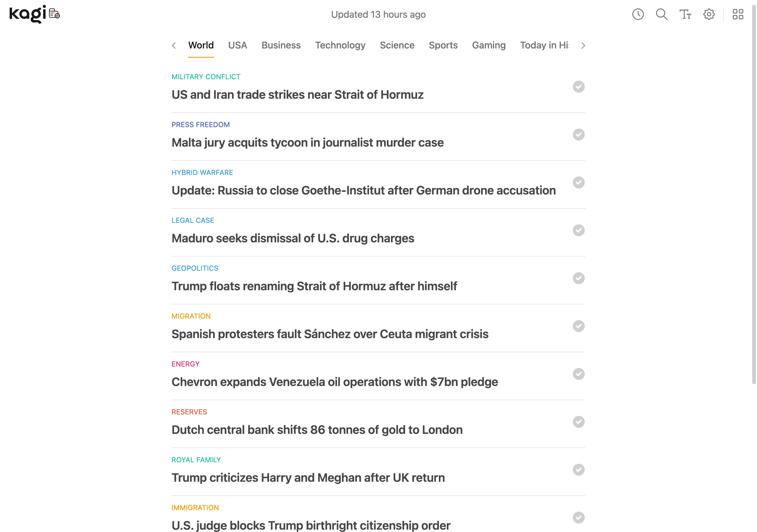This screenshot has width=757, height=532.
Task: Mark the Maduro drug charges story read
Action: pos(578,231)
